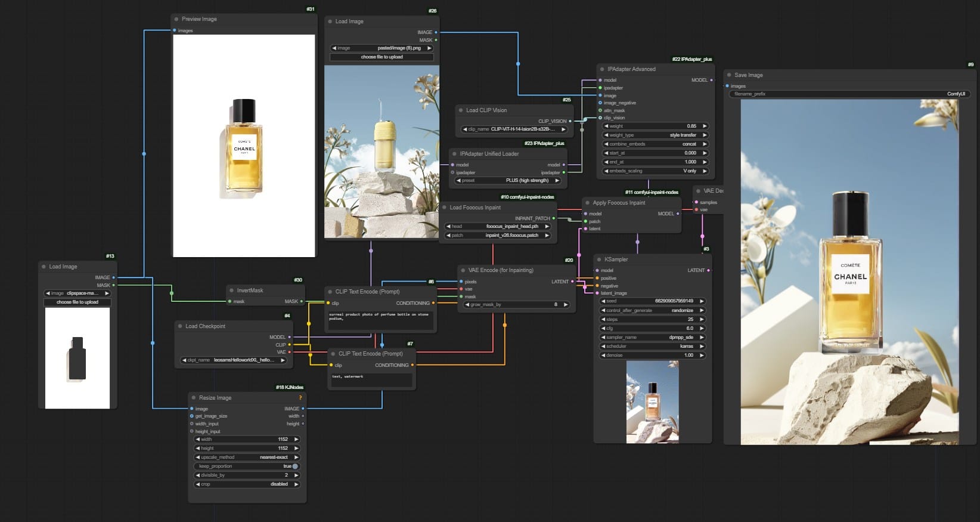Collapse the Resize Image node

(194, 398)
